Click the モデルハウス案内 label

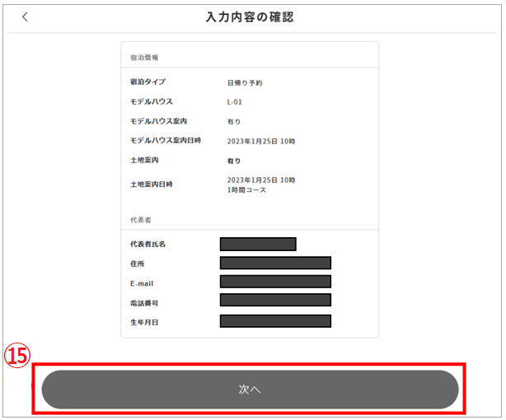158,121
